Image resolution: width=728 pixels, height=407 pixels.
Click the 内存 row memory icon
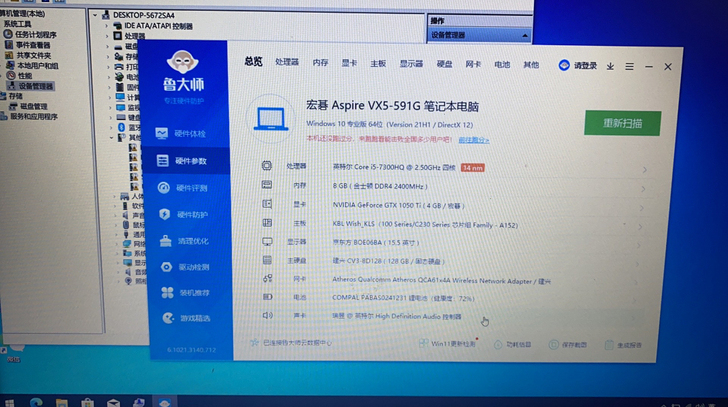click(267, 185)
